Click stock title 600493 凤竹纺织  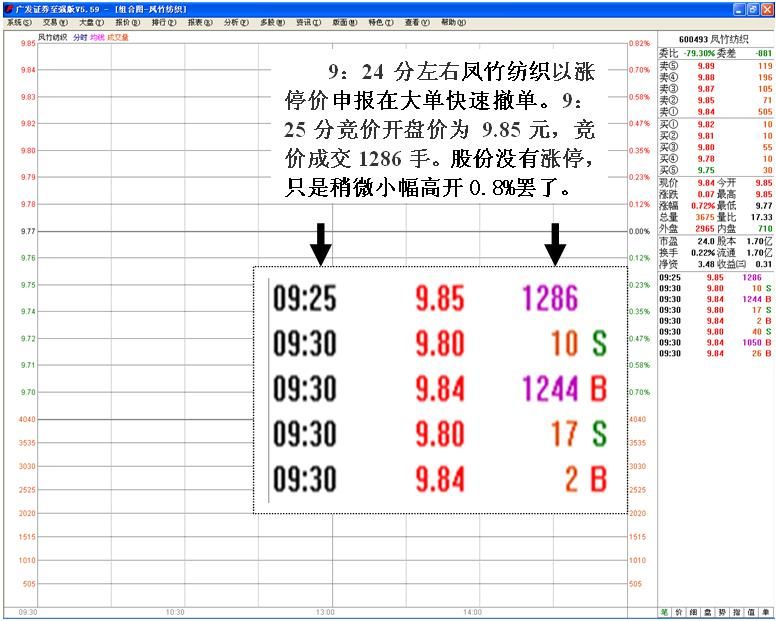pyautogui.click(x=714, y=39)
